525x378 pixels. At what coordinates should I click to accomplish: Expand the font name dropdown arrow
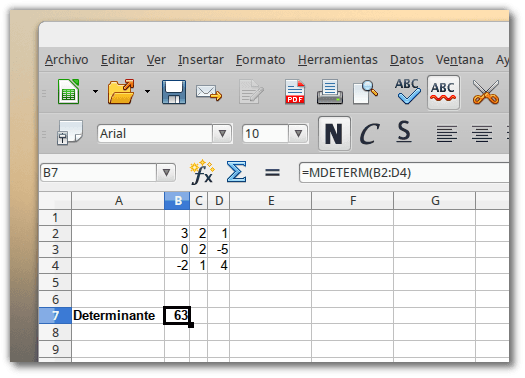point(222,134)
